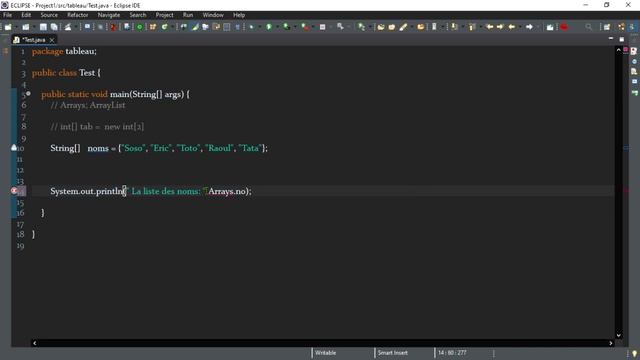Open the Help menu
Viewport: 640px width, 360px height.
click(x=239, y=15)
